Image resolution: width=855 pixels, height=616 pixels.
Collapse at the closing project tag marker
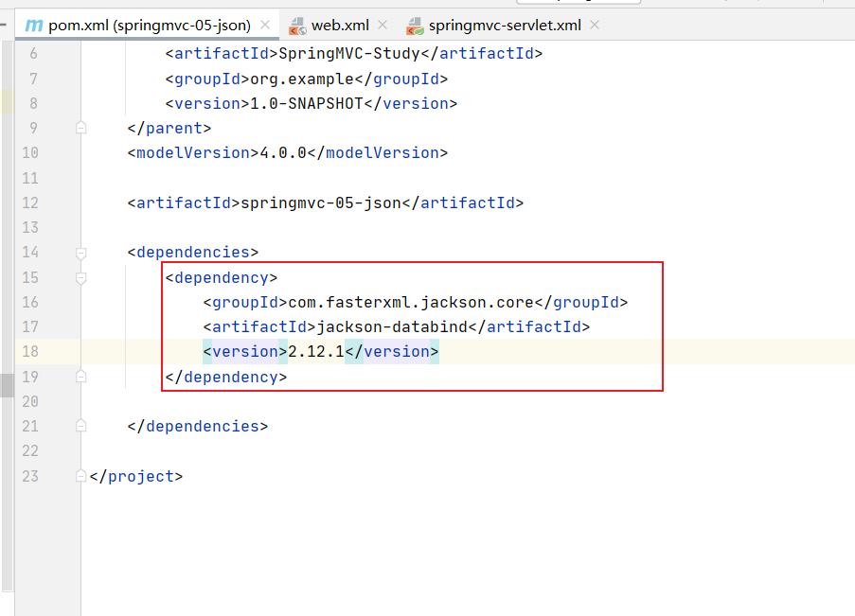pos(81,477)
